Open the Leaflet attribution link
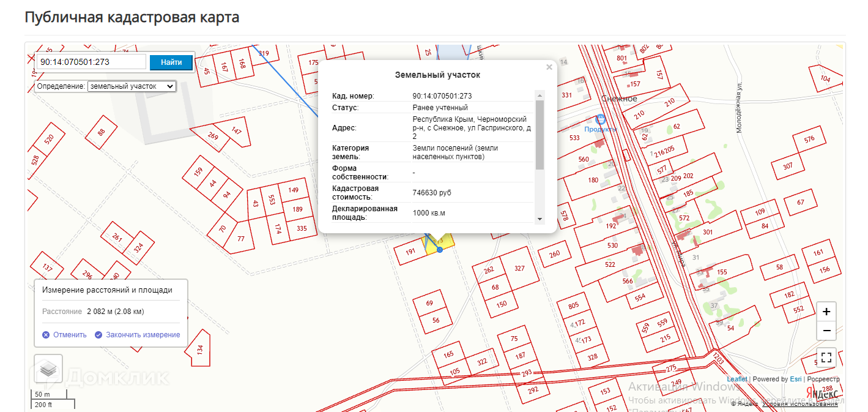Viewport: 868px width, 412px height. pyautogui.click(x=736, y=379)
